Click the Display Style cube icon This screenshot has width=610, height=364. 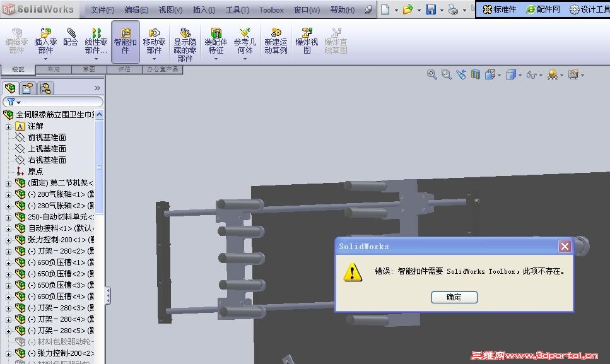[x=511, y=74]
